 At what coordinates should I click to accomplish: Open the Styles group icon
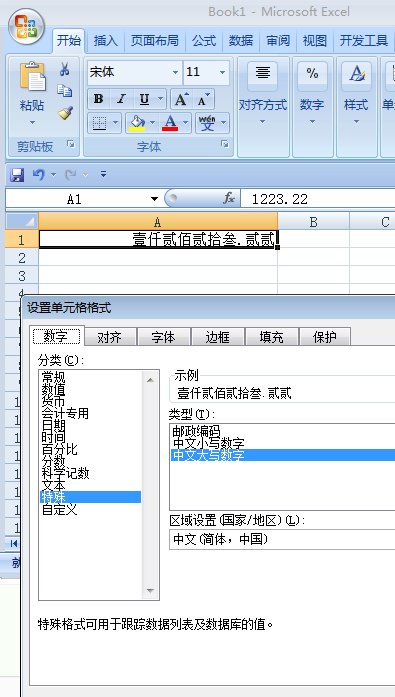pyautogui.click(x=356, y=73)
